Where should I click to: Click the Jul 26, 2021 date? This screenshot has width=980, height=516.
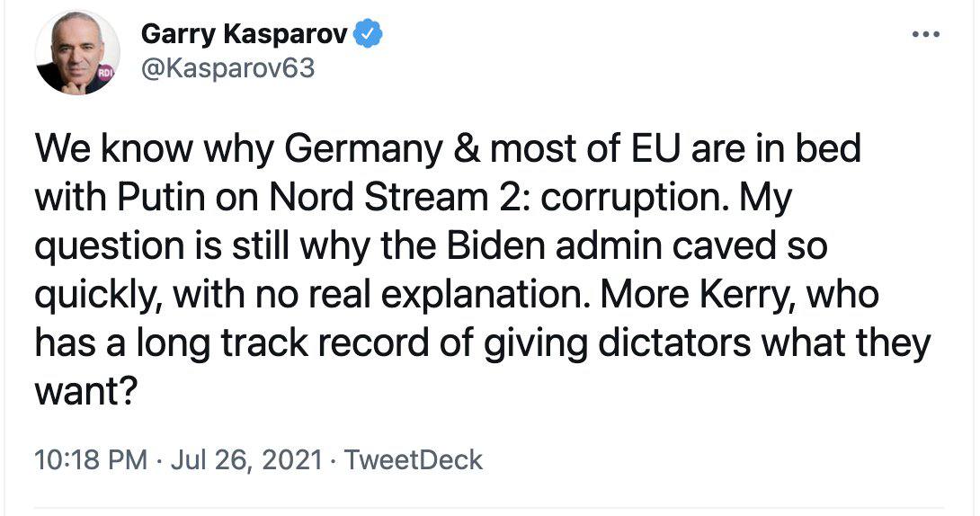tap(245, 460)
